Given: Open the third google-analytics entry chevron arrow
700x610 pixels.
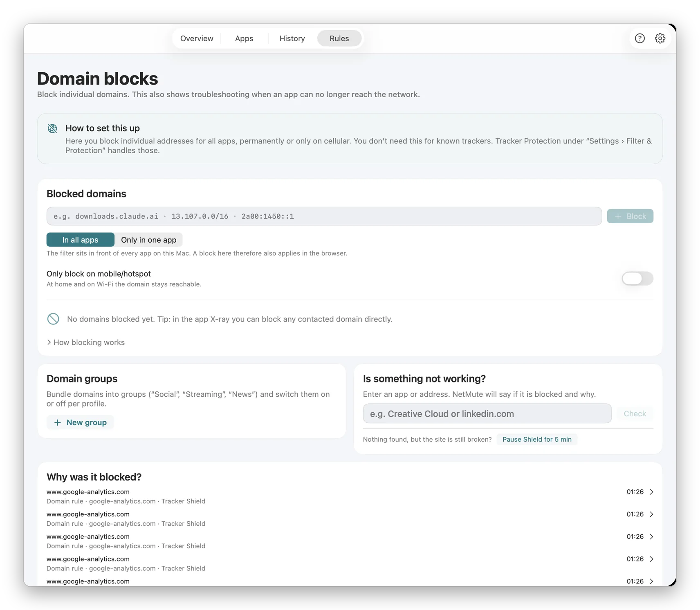Looking at the screenshot, I should point(651,536).
